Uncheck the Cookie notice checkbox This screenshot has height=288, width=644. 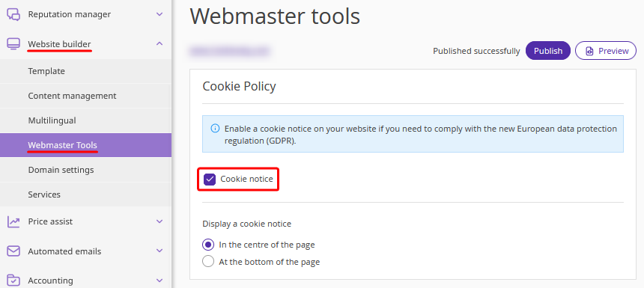pos(210,180)
